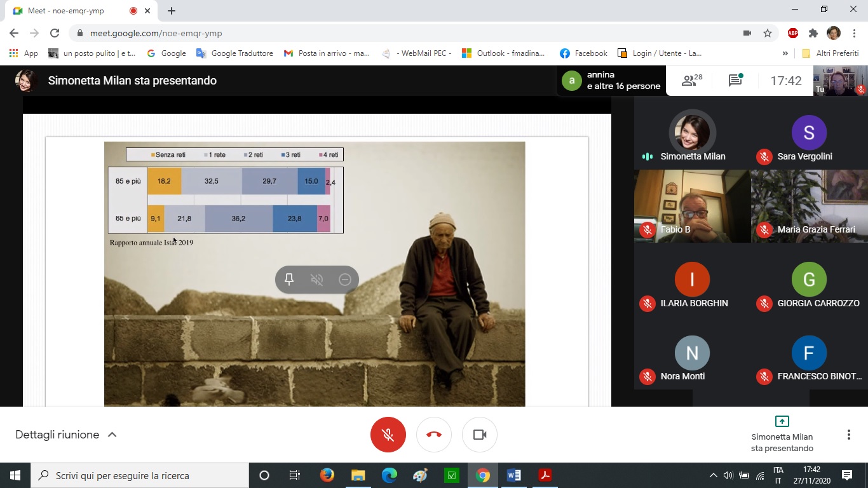Open the Google Traduttore bookmark
Image resolution: width=868 pixels, height=488 pixels.
point(234,53)
